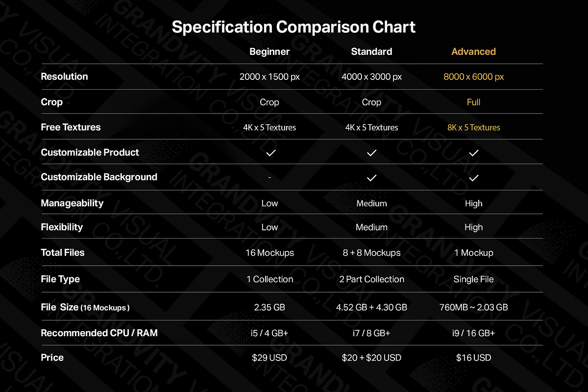Click the Beginner Customizable Background dash
This screenshot has height=392, width=588.
coord(269,177)
